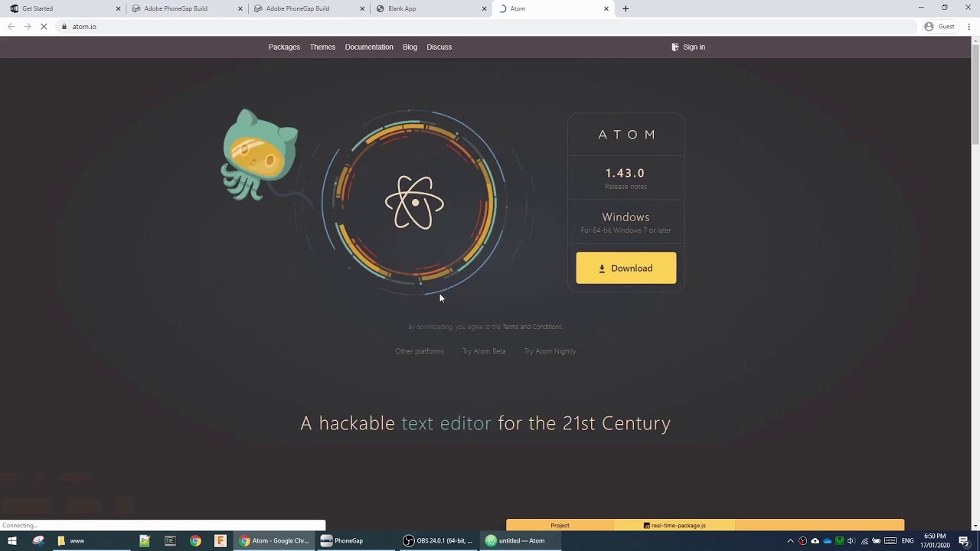Open the clock showing 6:50 PM
980x551 pixels.
(x=935, y=541)
